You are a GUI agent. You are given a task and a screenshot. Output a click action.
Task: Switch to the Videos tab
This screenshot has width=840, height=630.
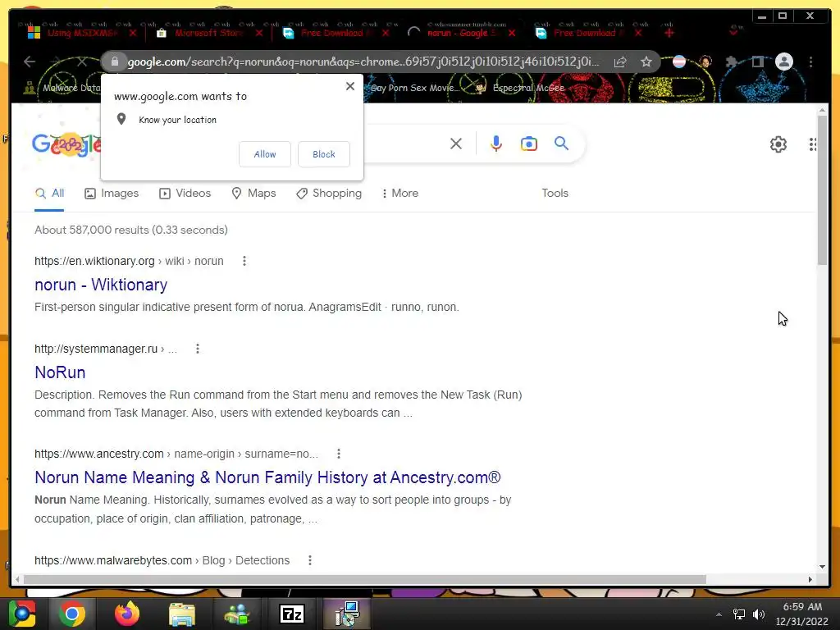coord(185,194)
